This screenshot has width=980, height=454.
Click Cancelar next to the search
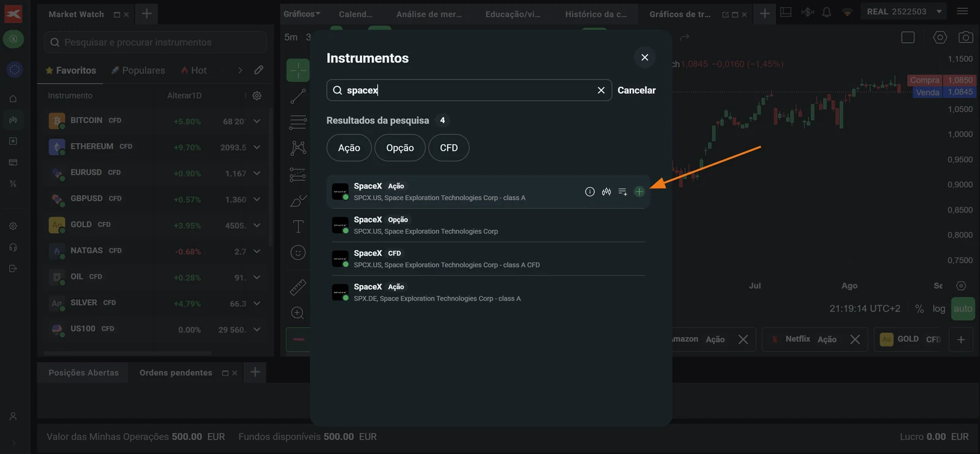[x=636, y=90]
